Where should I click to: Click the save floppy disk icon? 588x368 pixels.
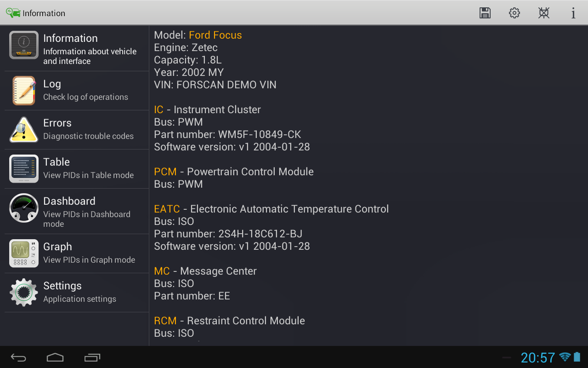(x=485, y=13)
